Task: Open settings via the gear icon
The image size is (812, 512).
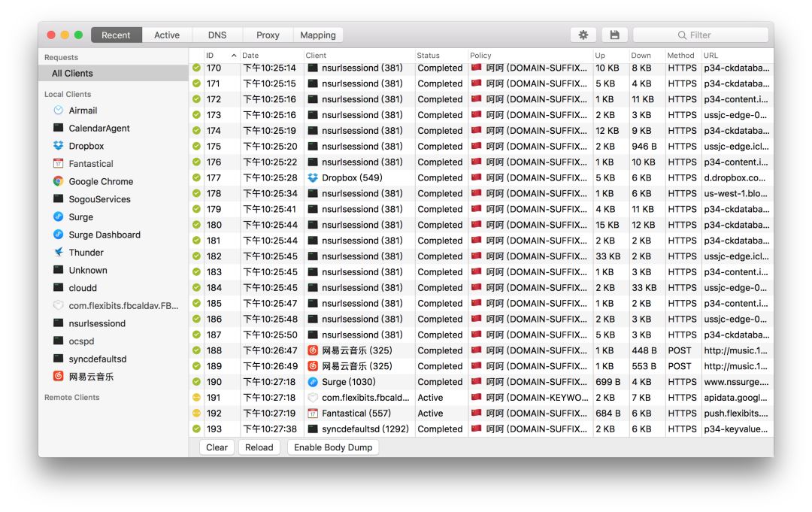Action: click(x=583, y=35)
